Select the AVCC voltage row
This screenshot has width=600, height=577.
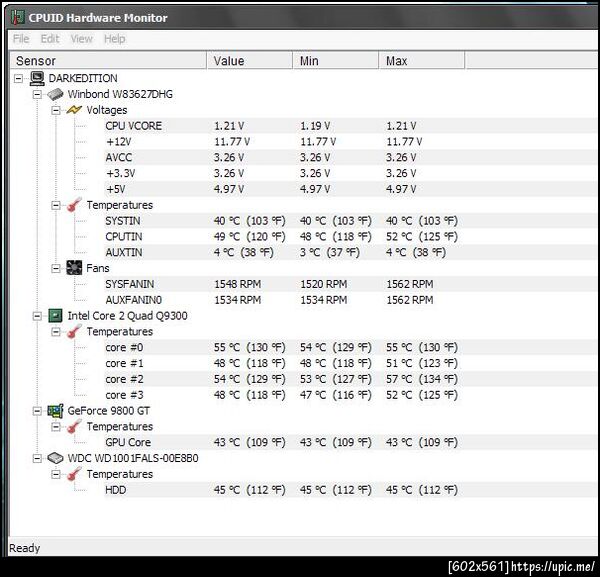350,157
